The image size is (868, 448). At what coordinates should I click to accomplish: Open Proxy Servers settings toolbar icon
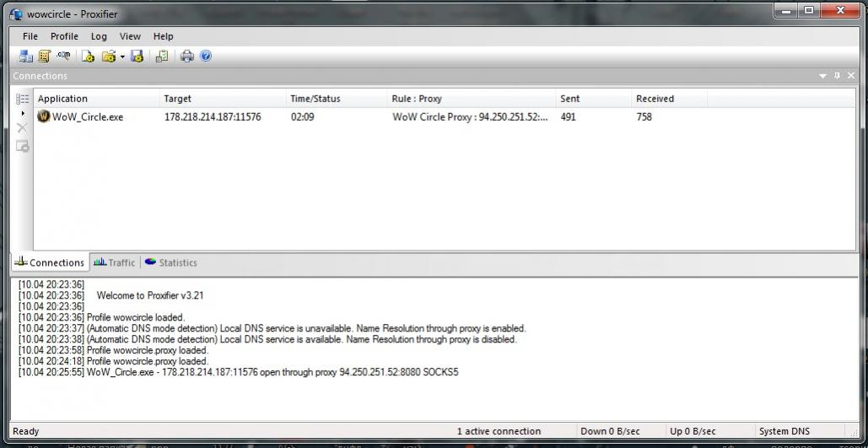(25, 57)
